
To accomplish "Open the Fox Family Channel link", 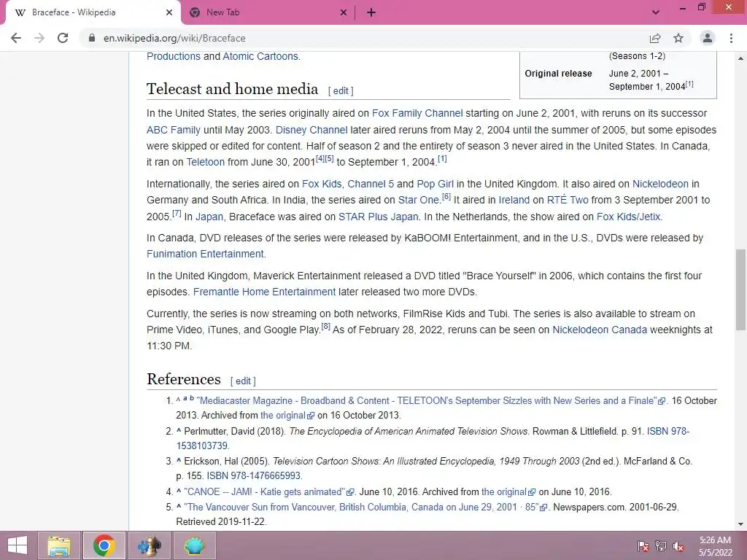I will click(417, 113).
